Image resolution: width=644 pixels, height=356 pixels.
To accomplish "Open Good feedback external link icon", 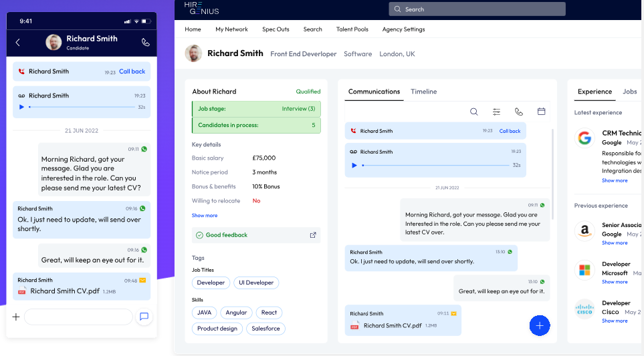I will 312,235.
